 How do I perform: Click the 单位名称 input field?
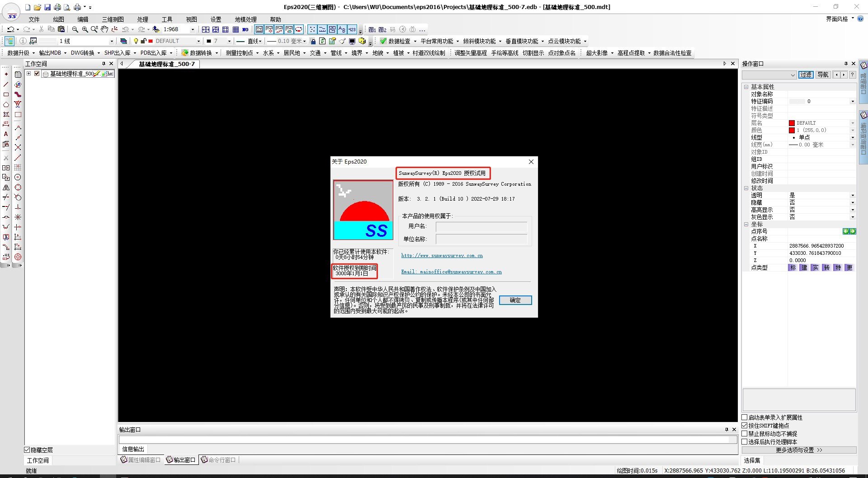coord(481,239)
